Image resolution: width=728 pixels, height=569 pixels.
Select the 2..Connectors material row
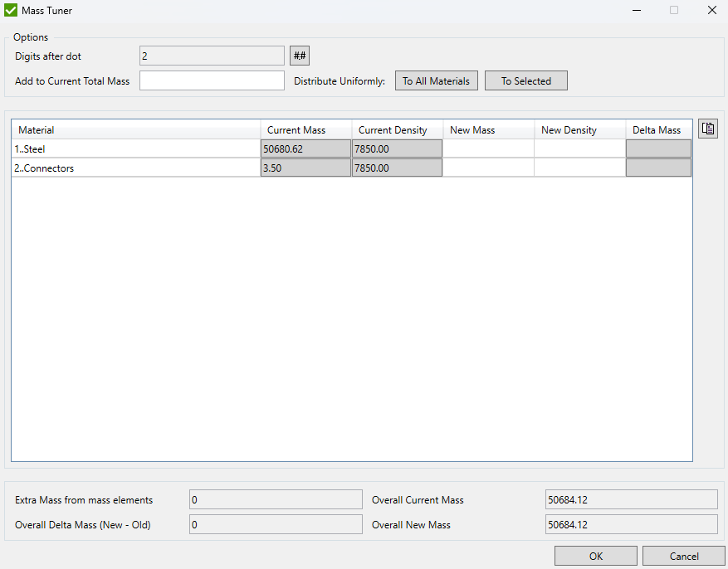(x=136, y=168)
